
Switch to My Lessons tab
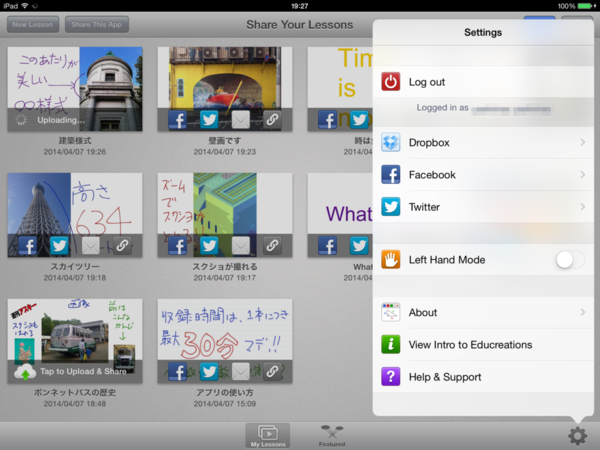(x=268, y=435)
